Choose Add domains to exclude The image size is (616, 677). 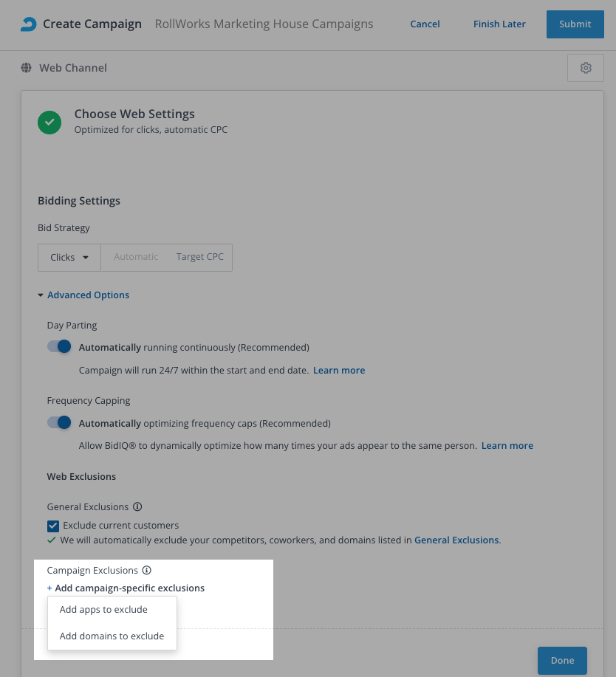pos(112,636)
